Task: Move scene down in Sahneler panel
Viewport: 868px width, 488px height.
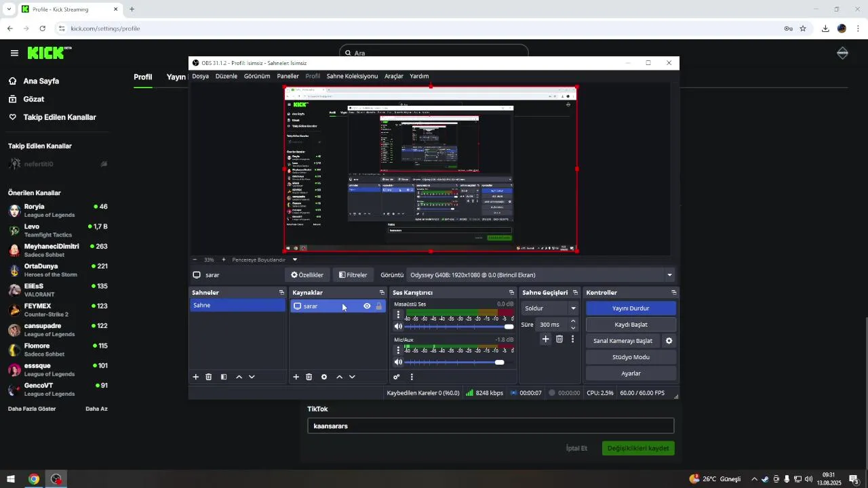Action: point(252,377)
